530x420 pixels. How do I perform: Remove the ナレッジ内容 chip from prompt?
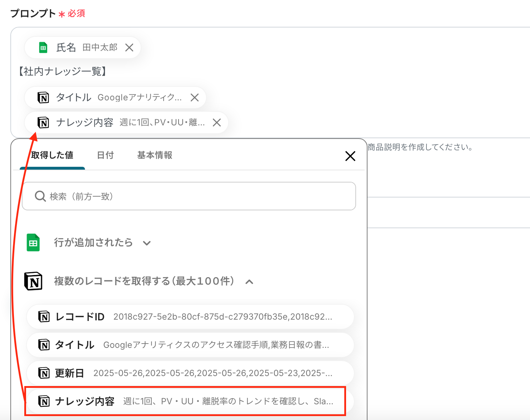click(x=217, y=122)
